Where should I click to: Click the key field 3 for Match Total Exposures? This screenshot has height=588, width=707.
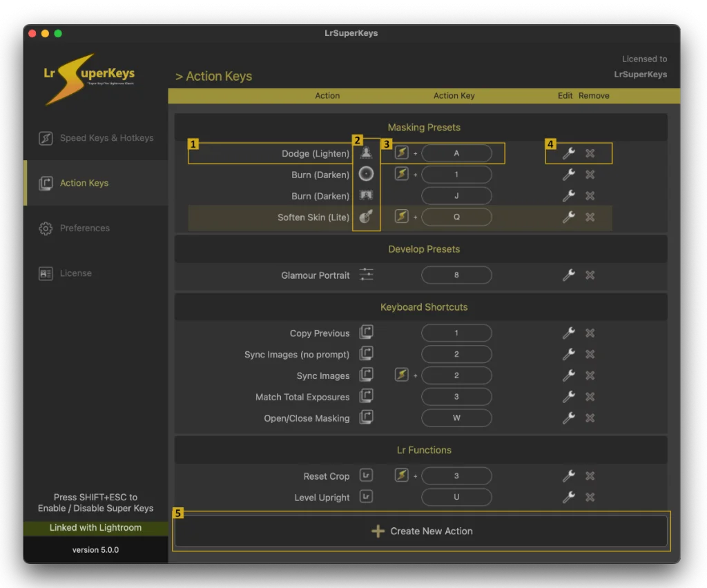(456, 397)
